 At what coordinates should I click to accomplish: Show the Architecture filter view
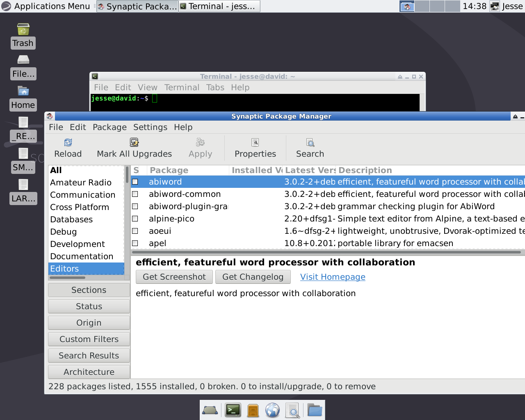click(89, 372)
